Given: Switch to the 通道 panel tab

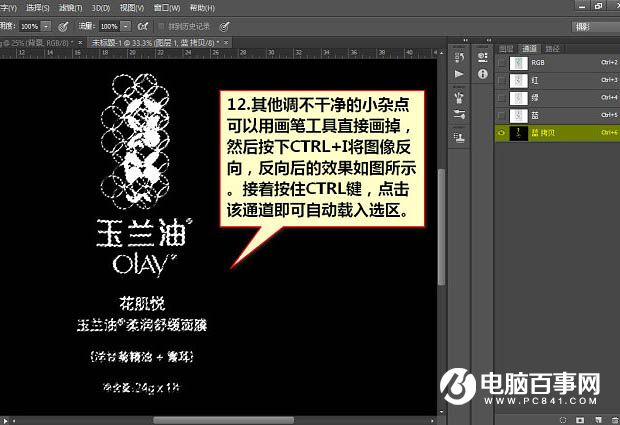Looking at the screenshot, I should pyautogui.click(x=529, y=49).
